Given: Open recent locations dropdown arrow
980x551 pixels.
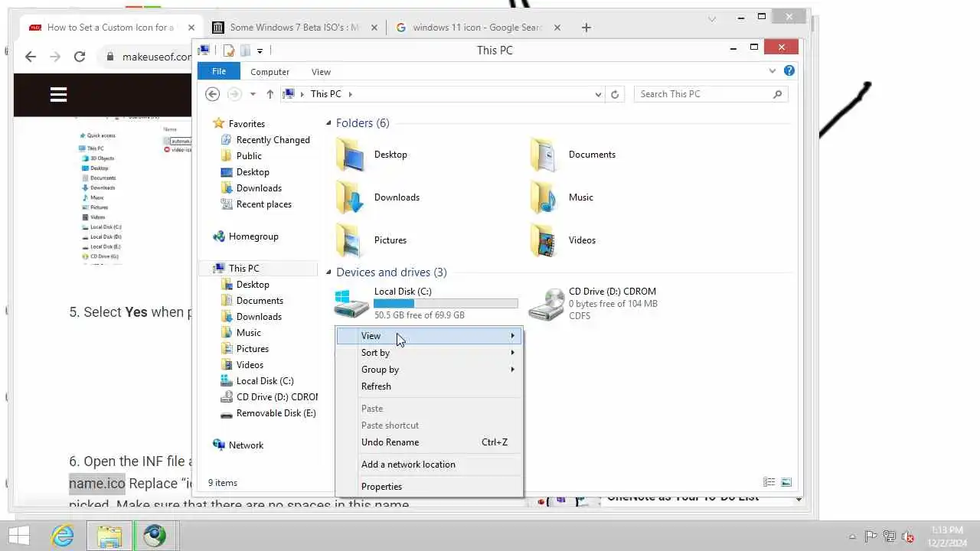Looking at the screenshot, I should 253,94.
